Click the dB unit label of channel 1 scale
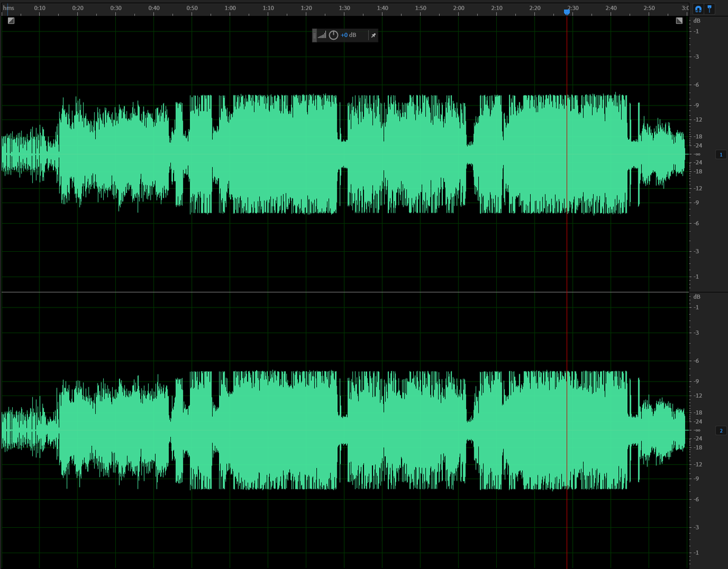The width and height of the screenshot is (728, 569). click(x=697, y=21)
